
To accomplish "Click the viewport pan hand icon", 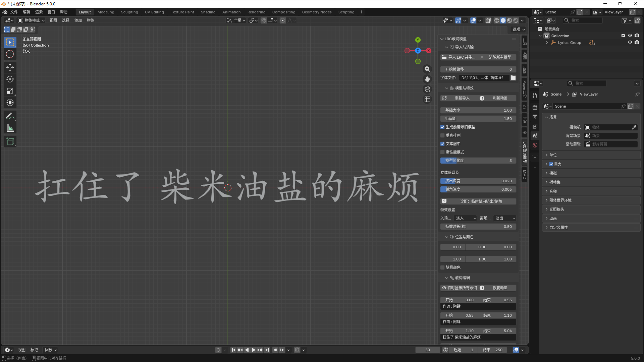I will [427, 79].
